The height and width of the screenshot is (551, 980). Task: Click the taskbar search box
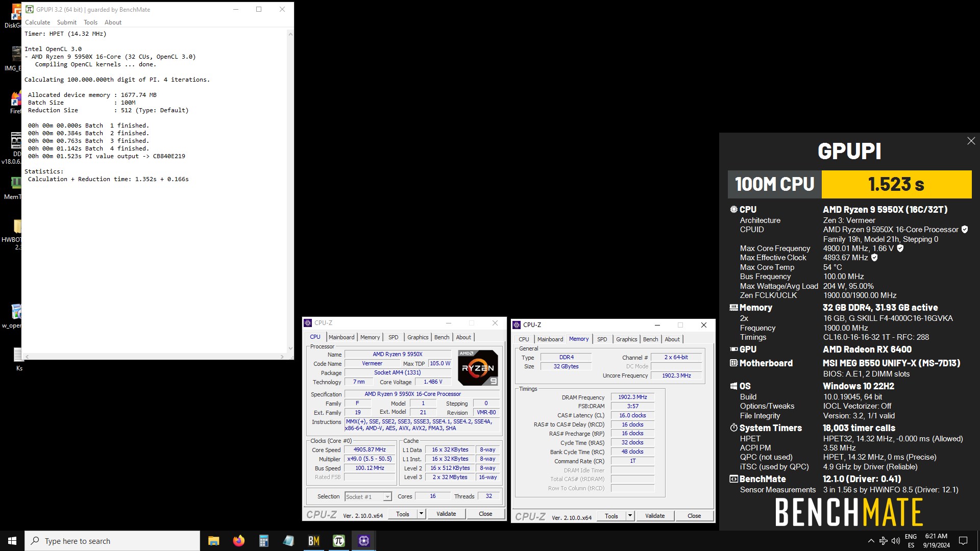pyautogui.click(x=112, y=541)
